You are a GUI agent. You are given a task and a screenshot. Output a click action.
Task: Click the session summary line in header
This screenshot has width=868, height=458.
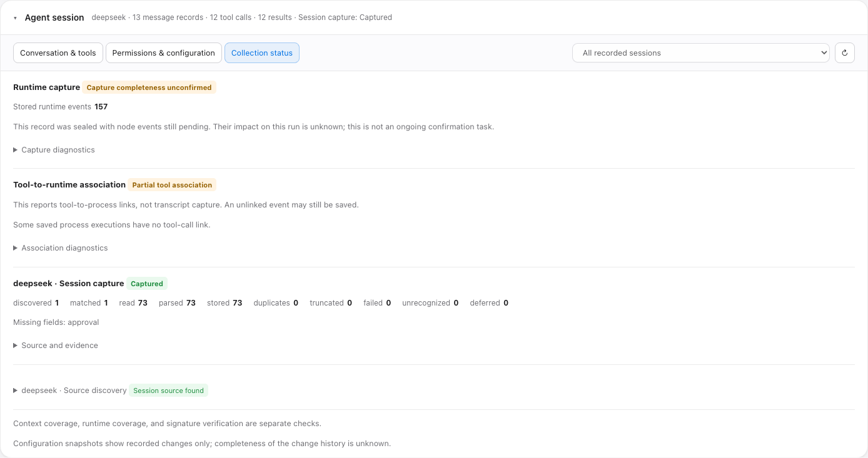click(x=242, y=17)
